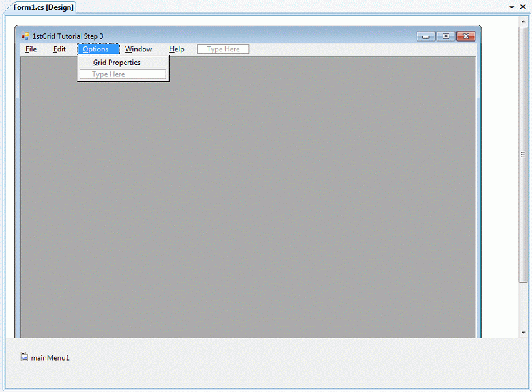Click the mainMenu1 component icon
This screenshot has width=532, height=392.
(x=24, y=357)
